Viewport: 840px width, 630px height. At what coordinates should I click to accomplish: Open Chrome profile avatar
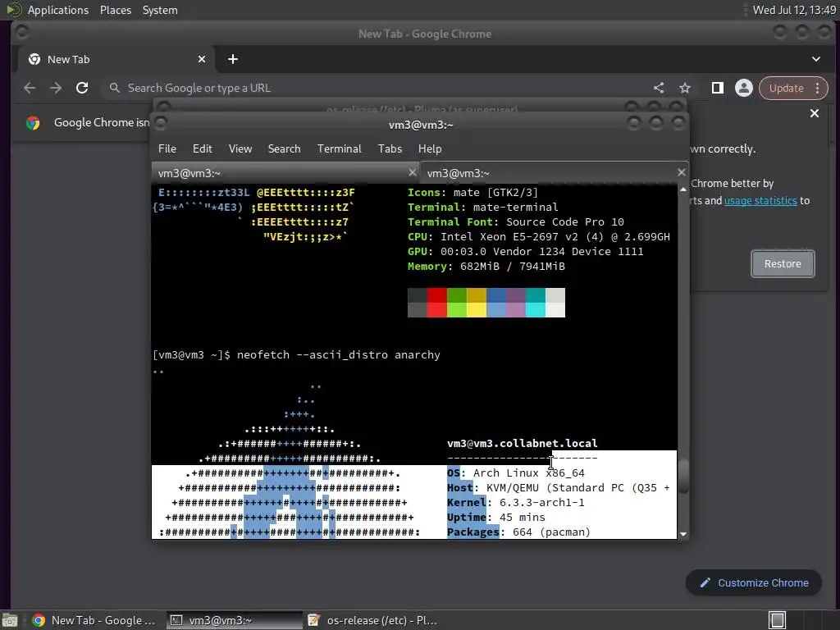pyautogui.click(x=743, y=88)
